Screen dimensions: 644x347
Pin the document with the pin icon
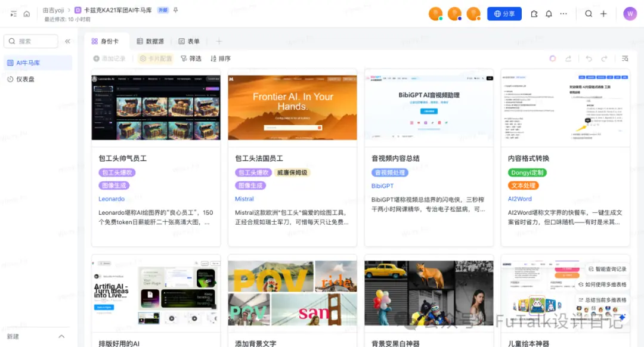[176, 10]
